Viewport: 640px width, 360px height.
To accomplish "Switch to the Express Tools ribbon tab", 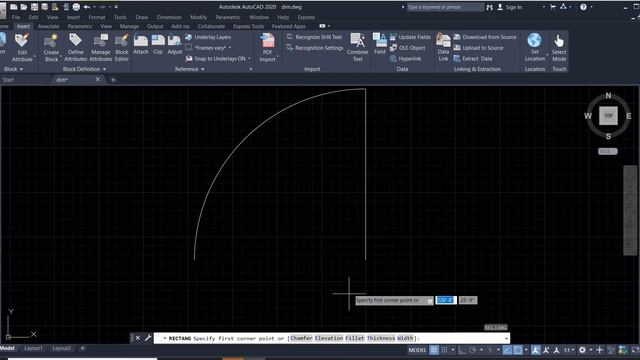I will (x=248, y=26).
